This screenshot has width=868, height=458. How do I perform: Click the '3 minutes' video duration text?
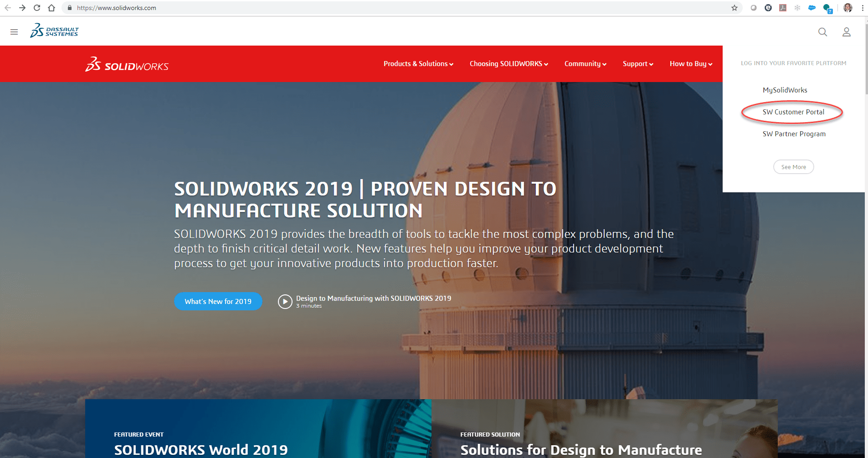click(x=309, y=306)
